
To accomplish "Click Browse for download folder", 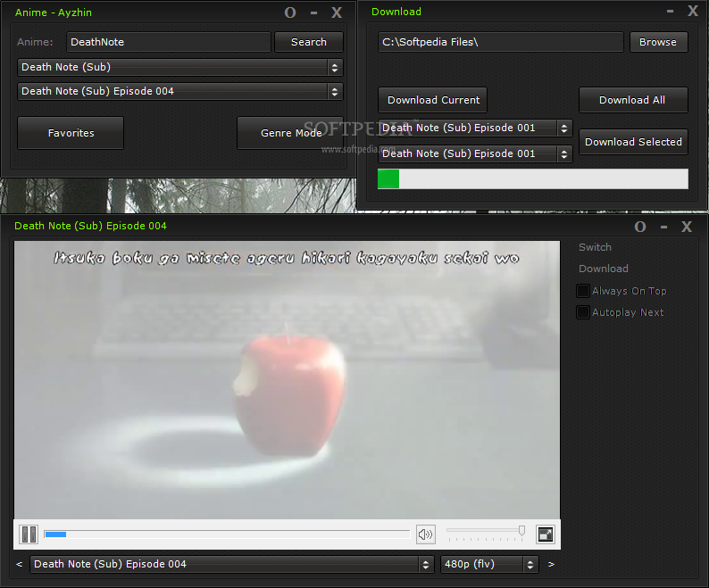I will (x=658, y=42).
